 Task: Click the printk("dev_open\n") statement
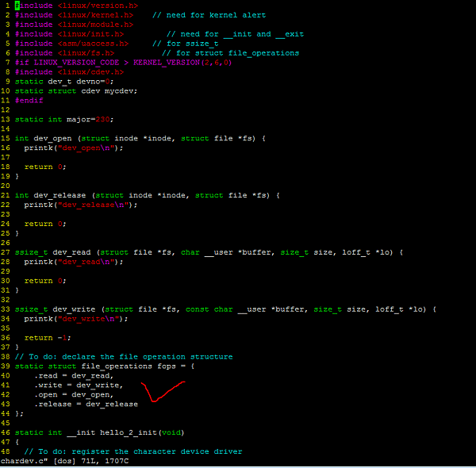pos(74,148)
